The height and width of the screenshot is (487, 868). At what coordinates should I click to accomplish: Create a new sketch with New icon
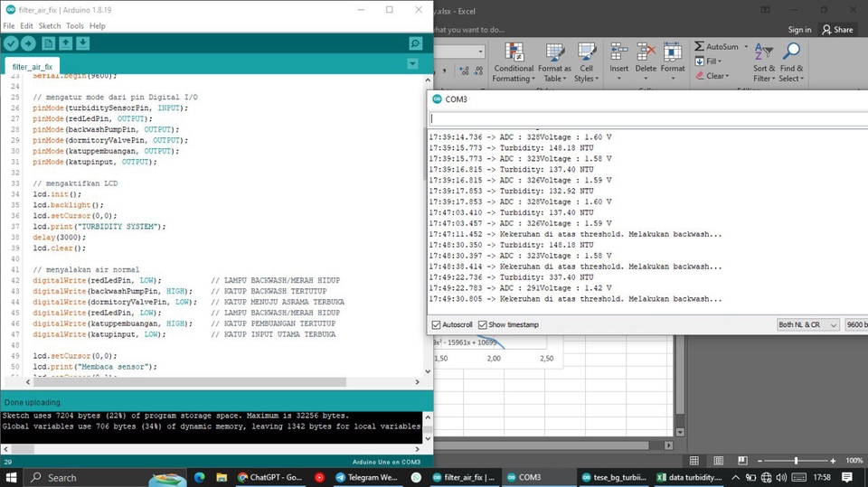click(48, 43)
